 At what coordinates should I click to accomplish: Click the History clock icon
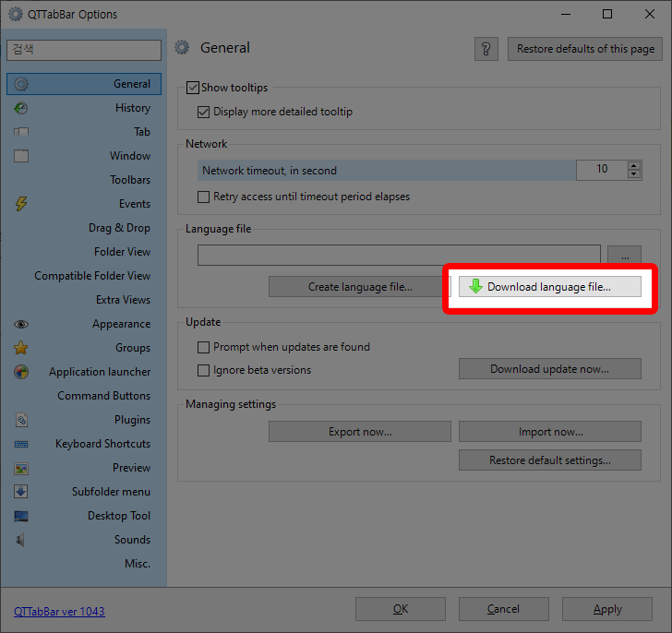(x=21, y=108)
